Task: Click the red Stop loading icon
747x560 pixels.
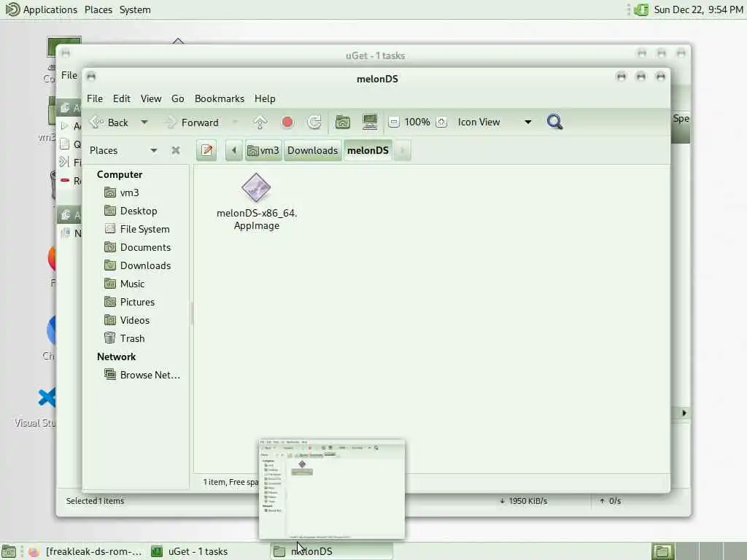Action: tap(287, 122)
